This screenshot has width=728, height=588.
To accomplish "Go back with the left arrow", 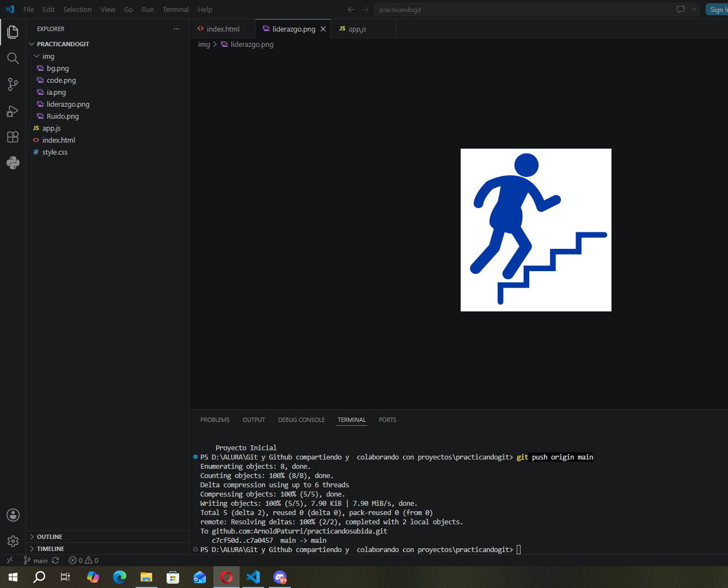I will 351,9.
